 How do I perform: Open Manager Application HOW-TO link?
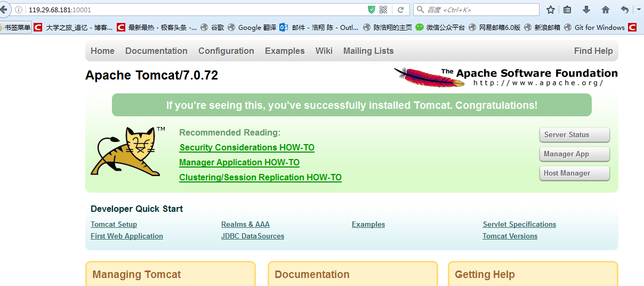(x=239, y=162)
